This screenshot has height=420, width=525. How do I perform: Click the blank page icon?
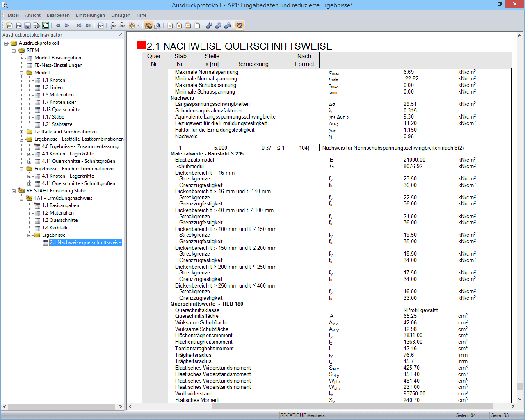197,25
